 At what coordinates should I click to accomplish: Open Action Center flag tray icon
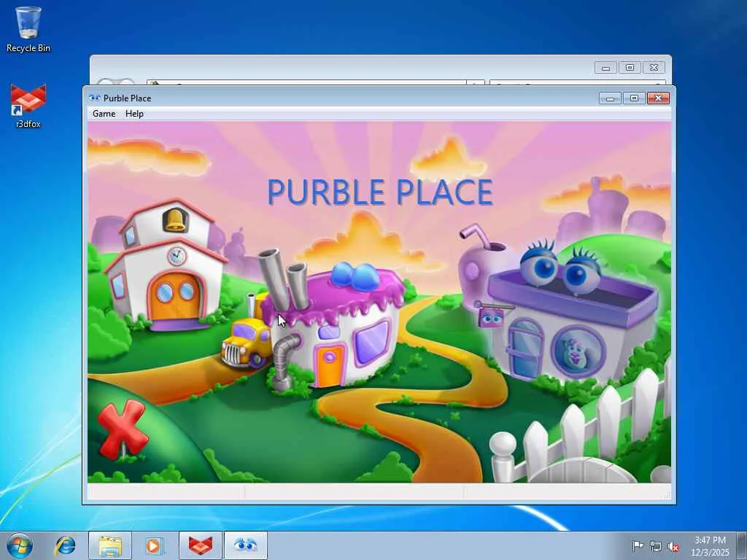point(638,545)
